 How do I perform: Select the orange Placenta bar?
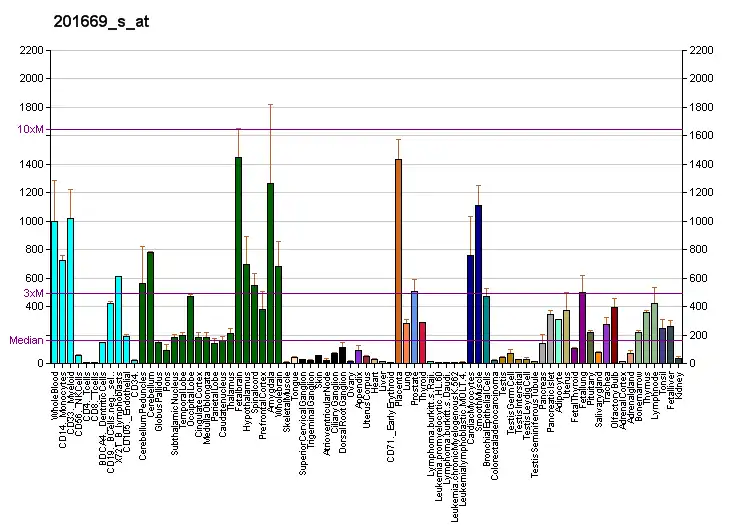click(x=398, y=261)
